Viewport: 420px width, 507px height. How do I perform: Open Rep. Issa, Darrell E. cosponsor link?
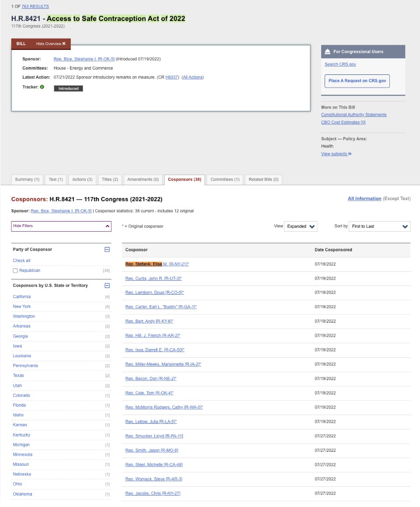point(155,350)
